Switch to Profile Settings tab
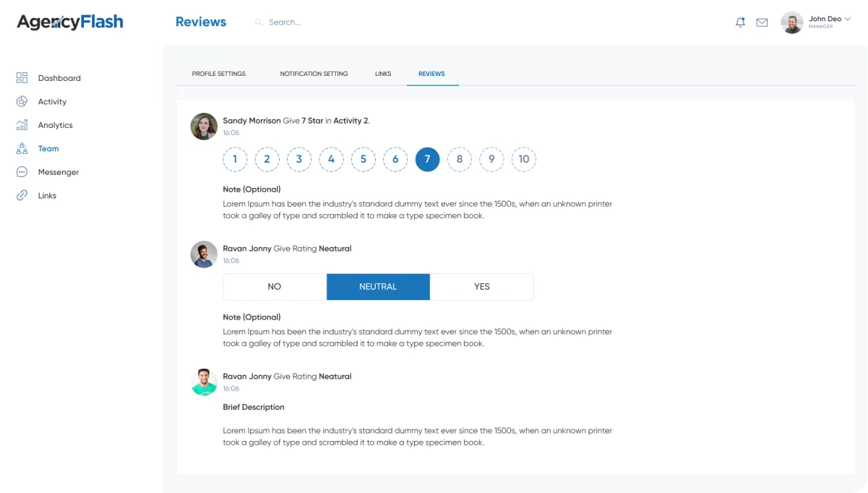 [x=218, y=74]
